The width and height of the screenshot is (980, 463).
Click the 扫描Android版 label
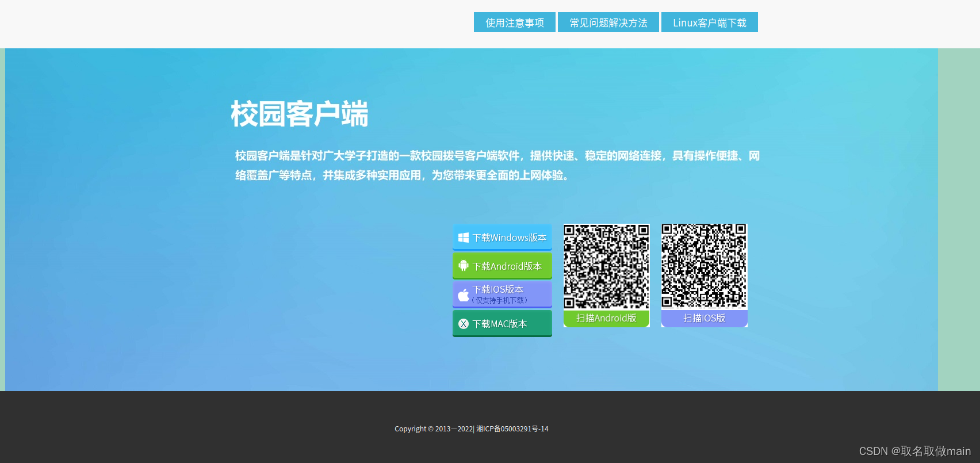tap(607, 318)
